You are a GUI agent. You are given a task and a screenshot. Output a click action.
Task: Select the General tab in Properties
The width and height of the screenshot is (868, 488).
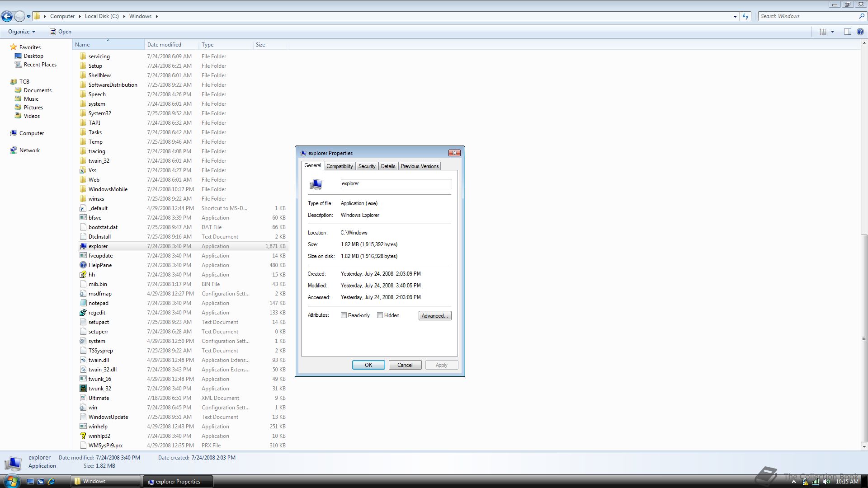pos(312,166)
